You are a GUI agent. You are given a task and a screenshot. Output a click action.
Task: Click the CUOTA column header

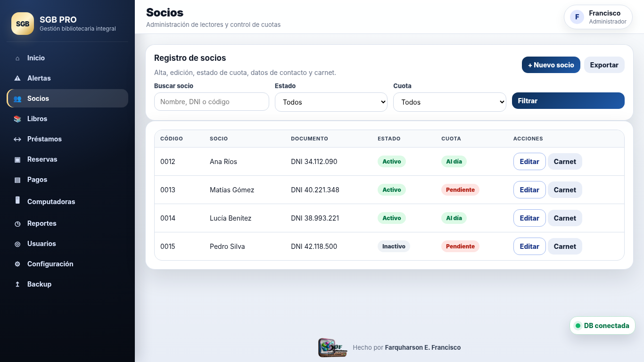(x=451, y=139)
